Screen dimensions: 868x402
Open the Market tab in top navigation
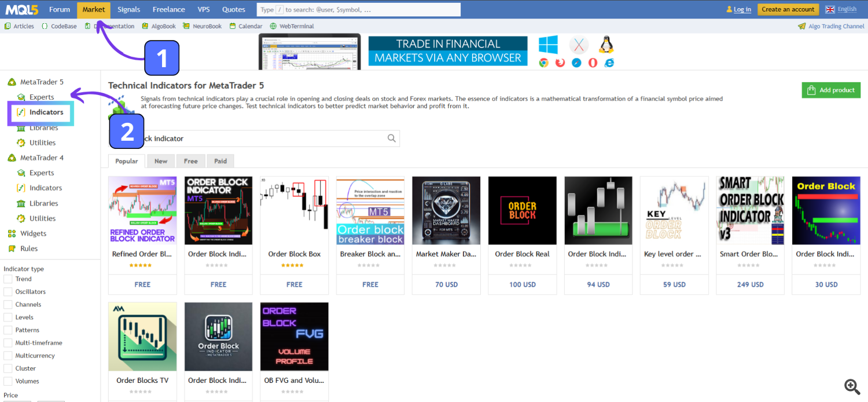[94, 9]
